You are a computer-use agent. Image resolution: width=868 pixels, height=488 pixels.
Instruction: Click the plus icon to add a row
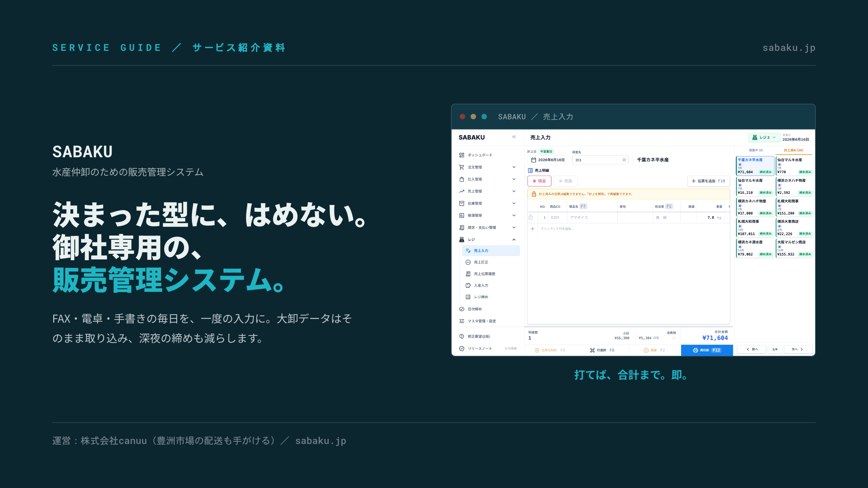click(x=532, y=229)
